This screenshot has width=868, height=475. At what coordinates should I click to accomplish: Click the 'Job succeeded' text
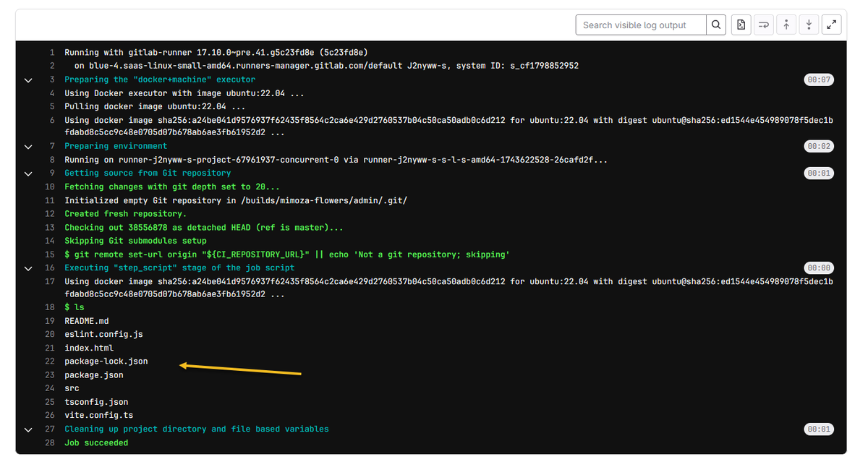tap(96, 442)
